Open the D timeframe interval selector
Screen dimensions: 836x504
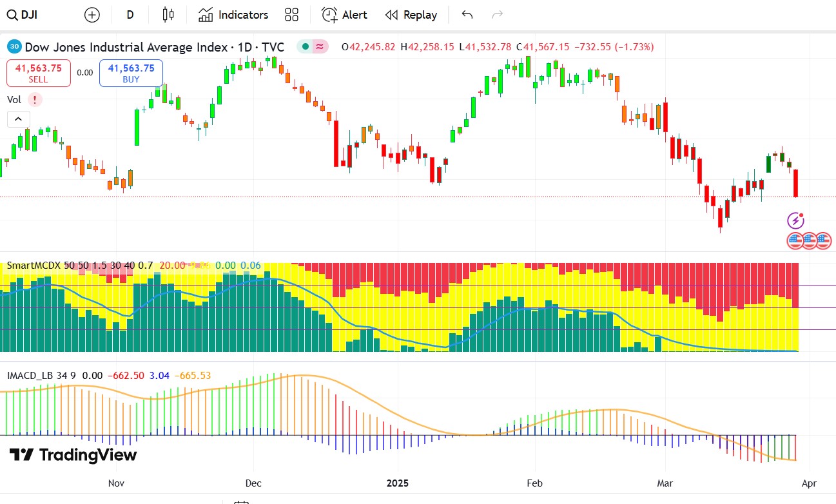coord(130,15)
